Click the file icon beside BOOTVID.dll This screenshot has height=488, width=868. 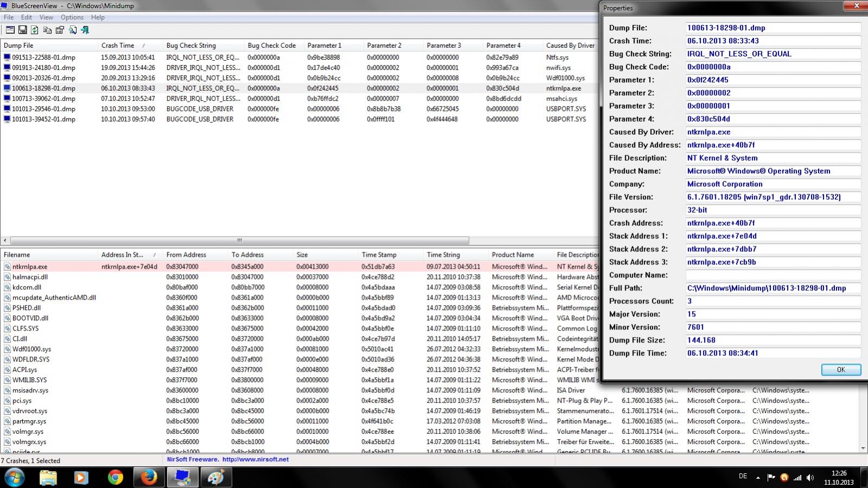pos(8,318)
